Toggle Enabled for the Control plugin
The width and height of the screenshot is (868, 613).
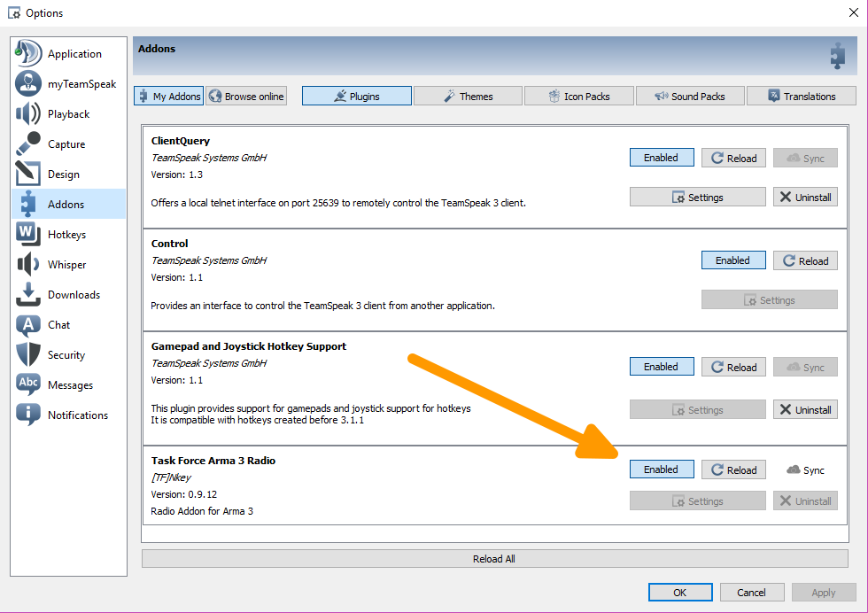click(733, 260)
